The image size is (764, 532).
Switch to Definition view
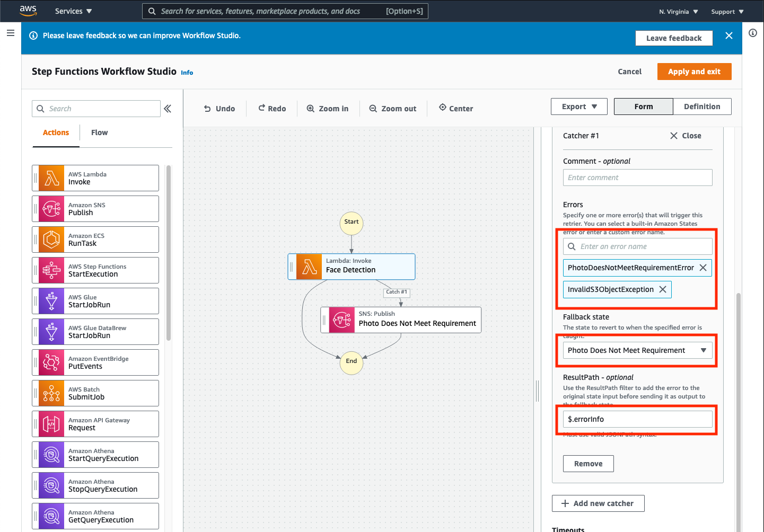tap(702, 107)
